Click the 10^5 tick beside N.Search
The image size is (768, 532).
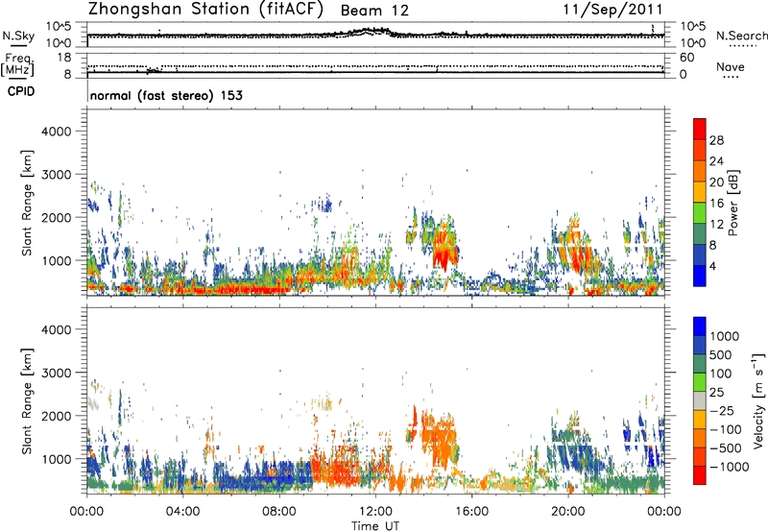pos(693,27)
